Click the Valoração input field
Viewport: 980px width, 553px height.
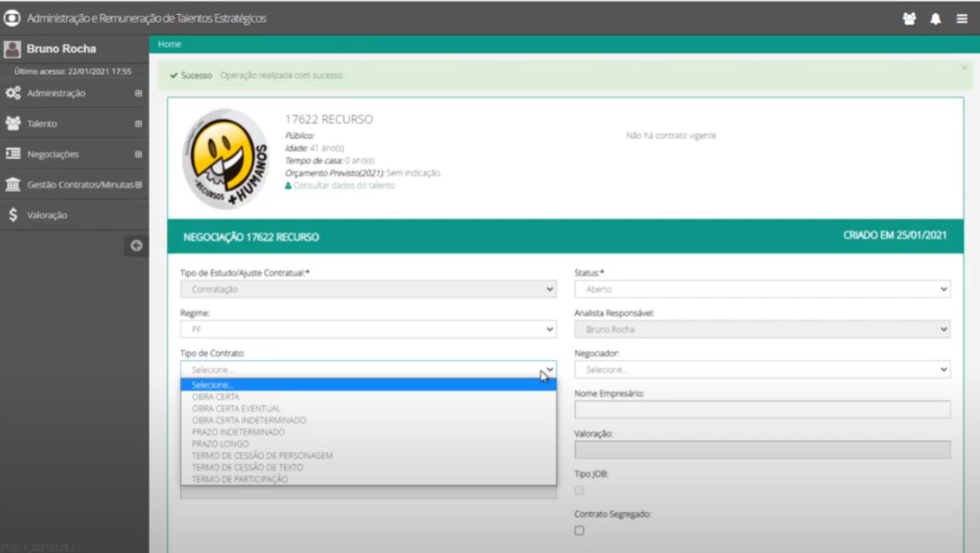(x=763, y=450)
